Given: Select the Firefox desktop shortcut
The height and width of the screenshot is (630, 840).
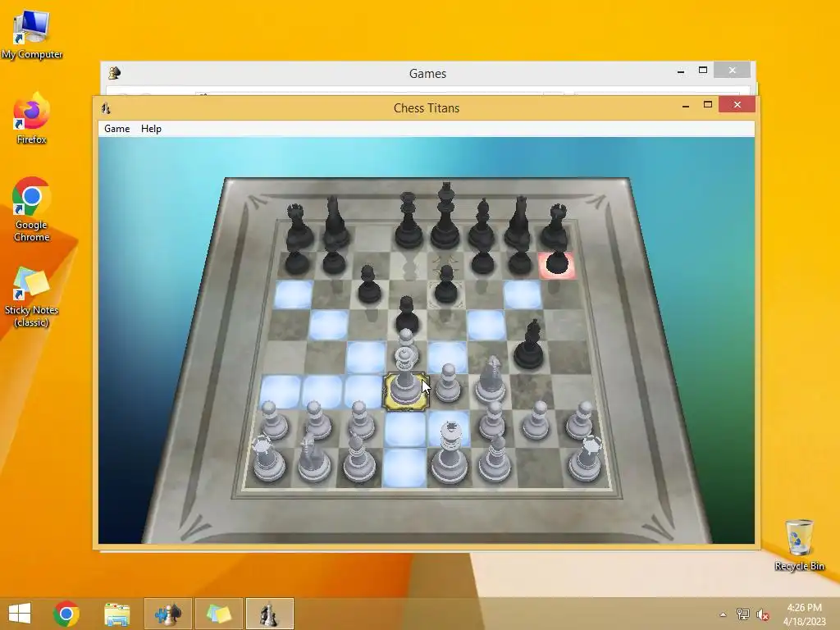Looking at the screenshot, I should tap(32, 119).
